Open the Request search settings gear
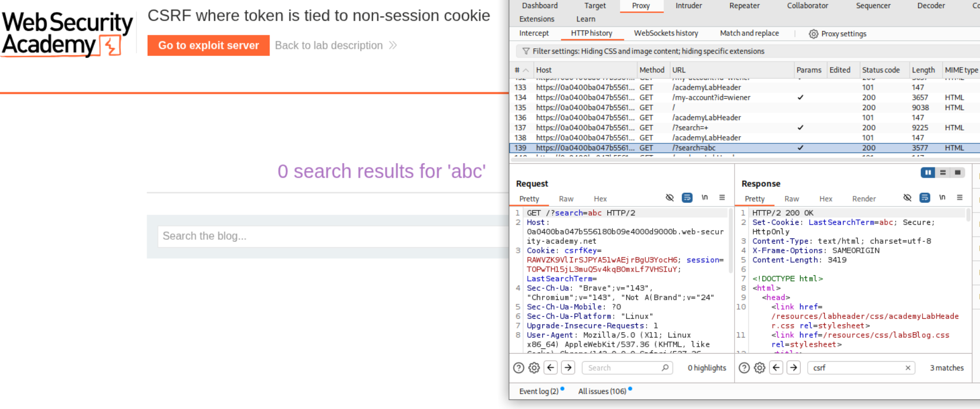The height and width of the screenshot is (409, 980). 534,368
